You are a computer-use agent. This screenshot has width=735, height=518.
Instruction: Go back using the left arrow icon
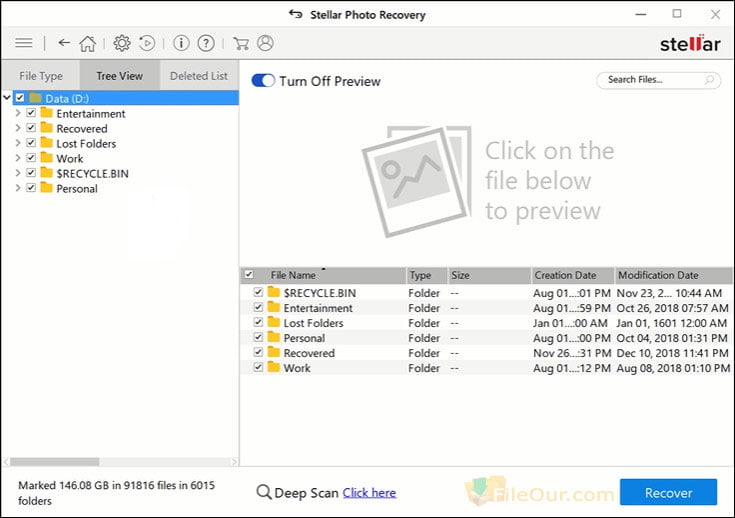64,43
